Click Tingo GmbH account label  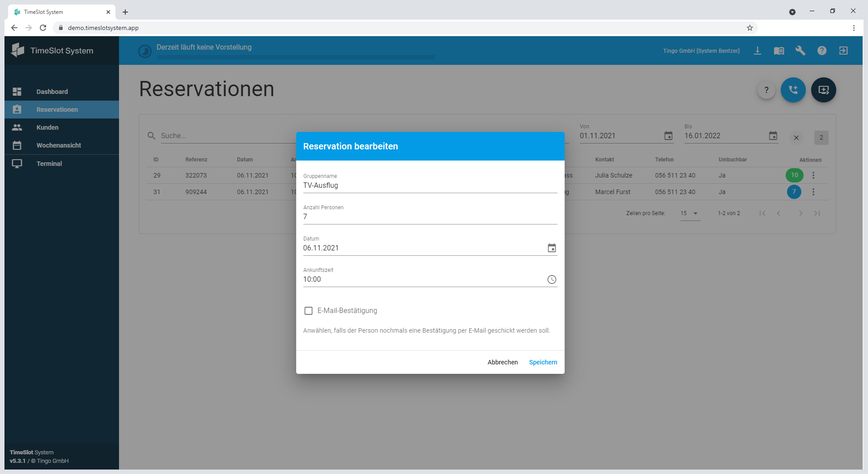[x=701, y=51]
